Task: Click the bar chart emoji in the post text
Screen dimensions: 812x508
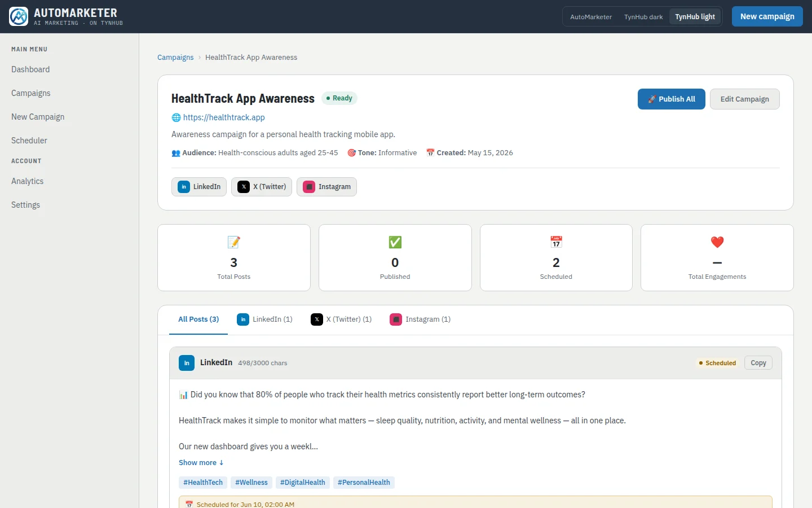Action: point(183,395)
